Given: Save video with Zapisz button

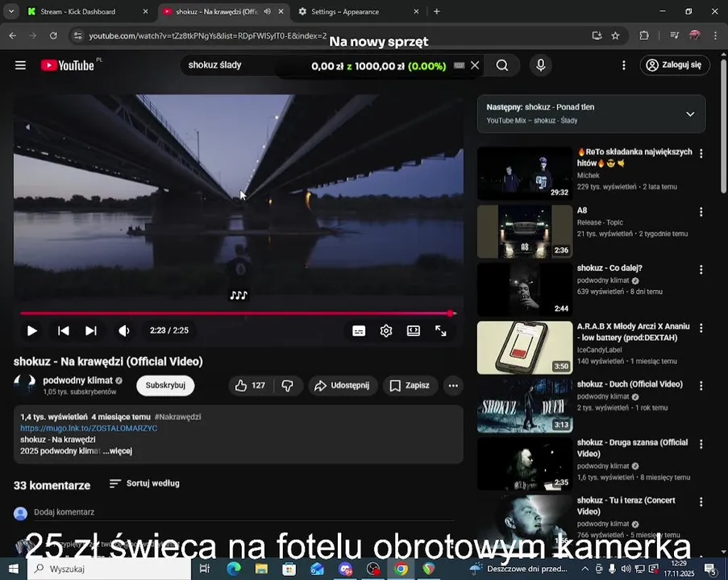Looking at the screenshot, I should [x=410, y=386].
